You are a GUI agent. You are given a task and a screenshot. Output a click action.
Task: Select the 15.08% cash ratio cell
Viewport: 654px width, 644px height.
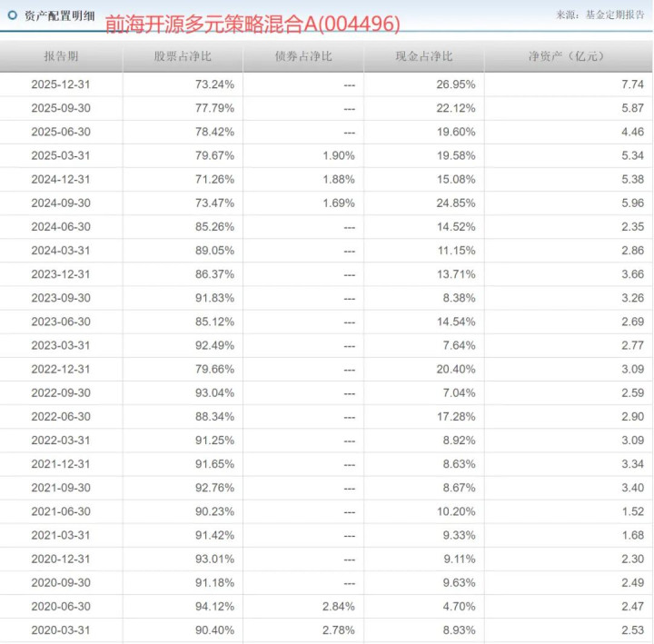[x=456, y=179]
